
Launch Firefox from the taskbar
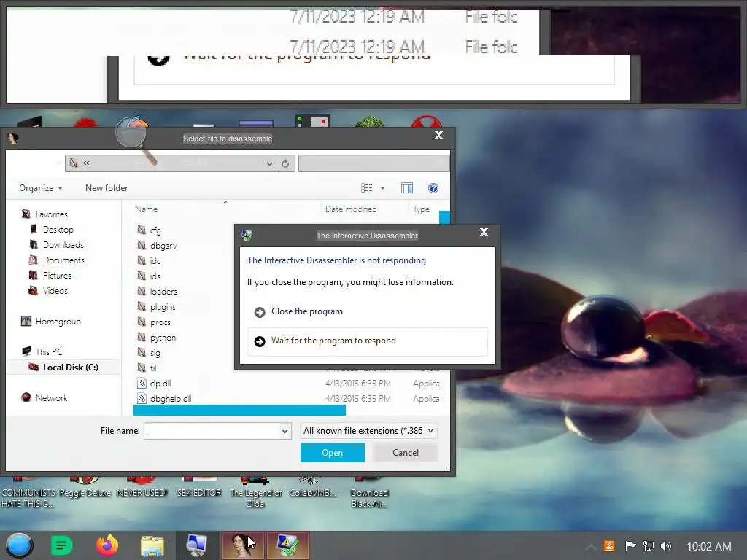tap(107, 545)
